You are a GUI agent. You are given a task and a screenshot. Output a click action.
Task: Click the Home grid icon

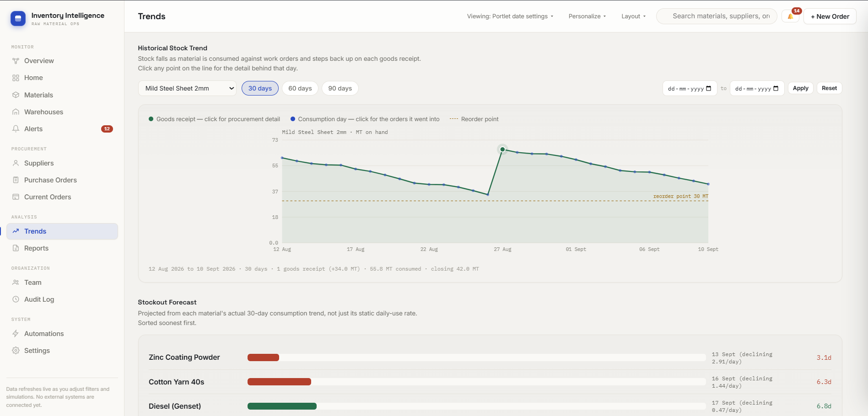pos(16,78)
